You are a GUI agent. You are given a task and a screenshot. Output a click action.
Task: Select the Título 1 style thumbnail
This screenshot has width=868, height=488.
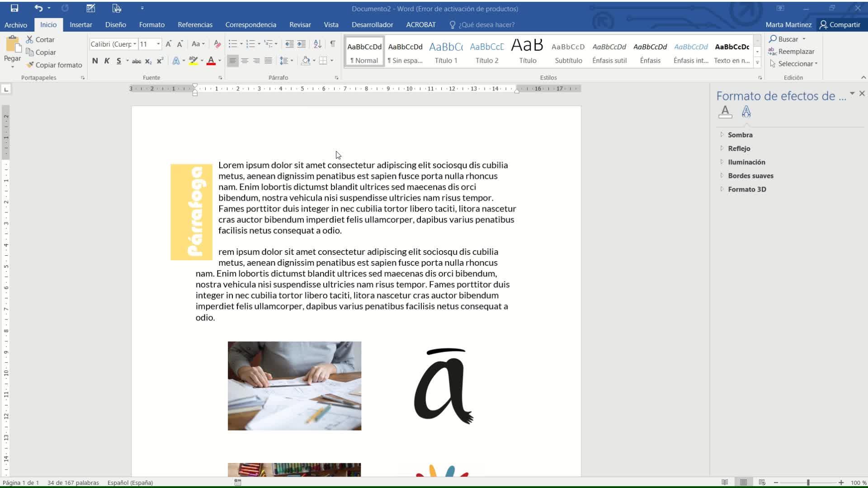click(x=446, y=52)
